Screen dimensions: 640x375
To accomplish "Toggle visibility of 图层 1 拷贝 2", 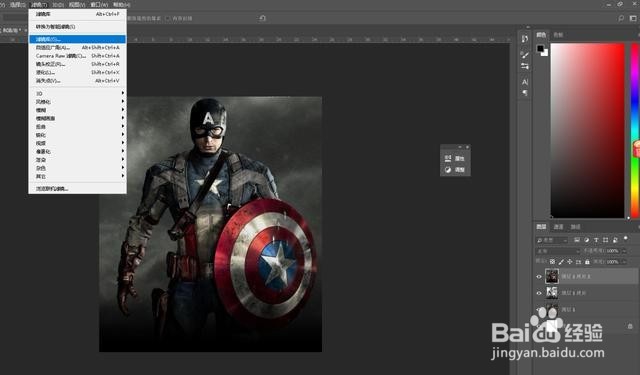I will pos(539,277).
